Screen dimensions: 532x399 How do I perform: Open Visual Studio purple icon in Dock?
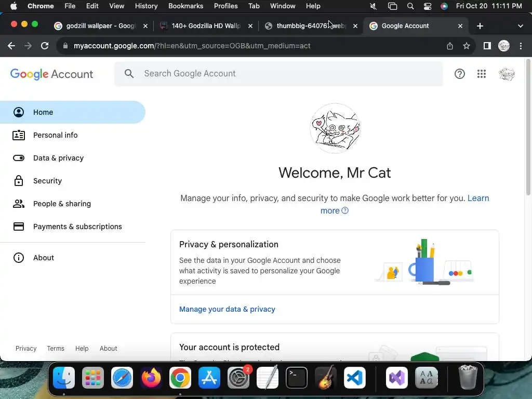(x=397, y=378)
